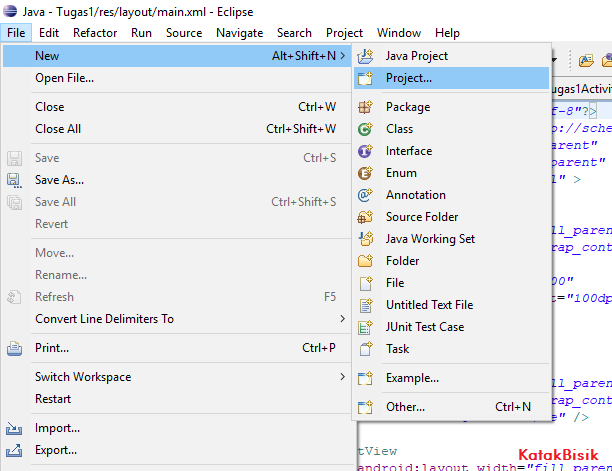Click the Annotation @ icon
The width and height of the screenshot is (612, 471).
tap(365, 195)
